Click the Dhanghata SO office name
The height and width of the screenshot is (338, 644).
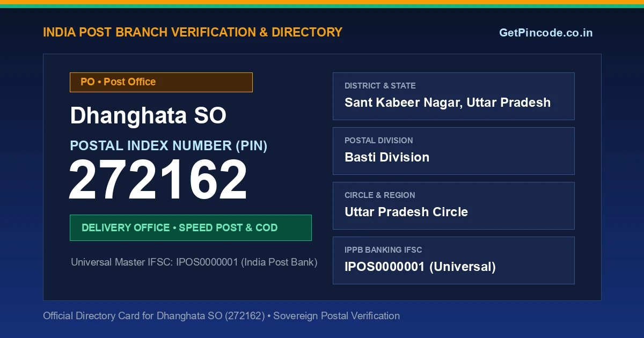point(148,116)
